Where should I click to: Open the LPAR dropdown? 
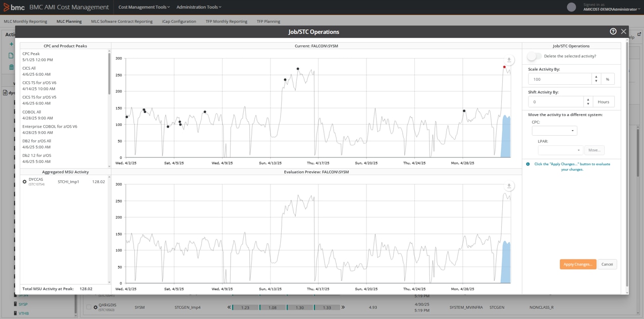560,150
